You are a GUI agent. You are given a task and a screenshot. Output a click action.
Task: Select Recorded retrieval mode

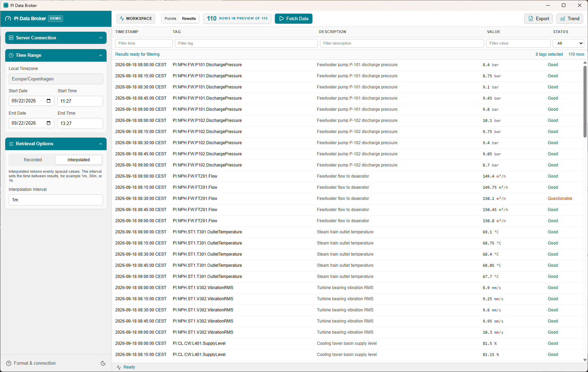coord(33,160)
